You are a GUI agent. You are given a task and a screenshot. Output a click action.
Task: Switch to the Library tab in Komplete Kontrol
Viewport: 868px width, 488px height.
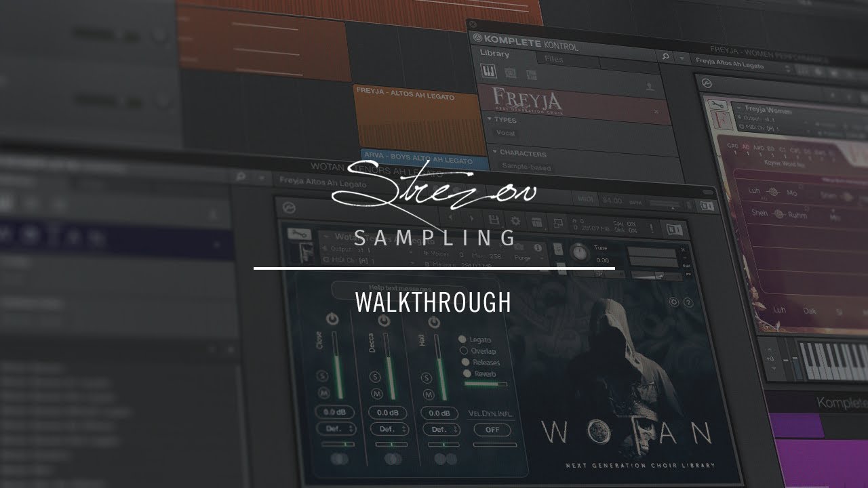[494, 54]
